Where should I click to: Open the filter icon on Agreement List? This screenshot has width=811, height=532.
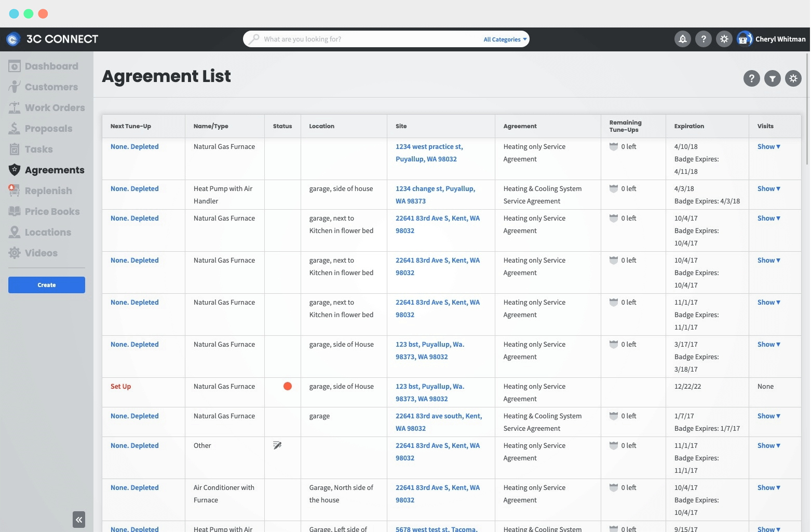coord(772,78)
